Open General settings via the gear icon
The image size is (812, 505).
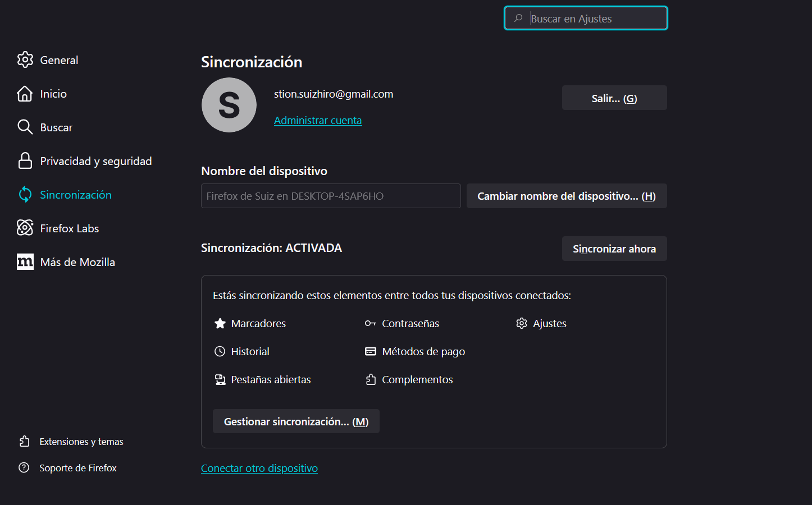pyautogui.click(x=25, y=59)
